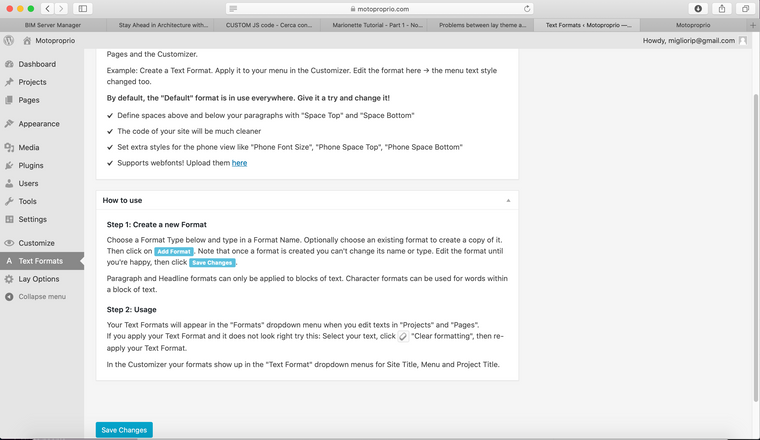Follow the webfonts upload 'here' link
760x440 pixels.
[239, 163]
